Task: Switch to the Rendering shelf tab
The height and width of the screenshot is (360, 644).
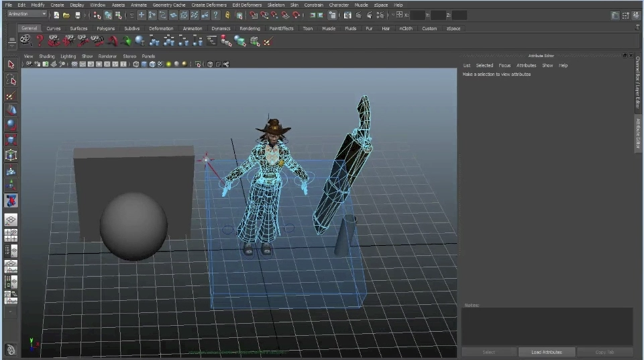Action: (x=250, y=28)
